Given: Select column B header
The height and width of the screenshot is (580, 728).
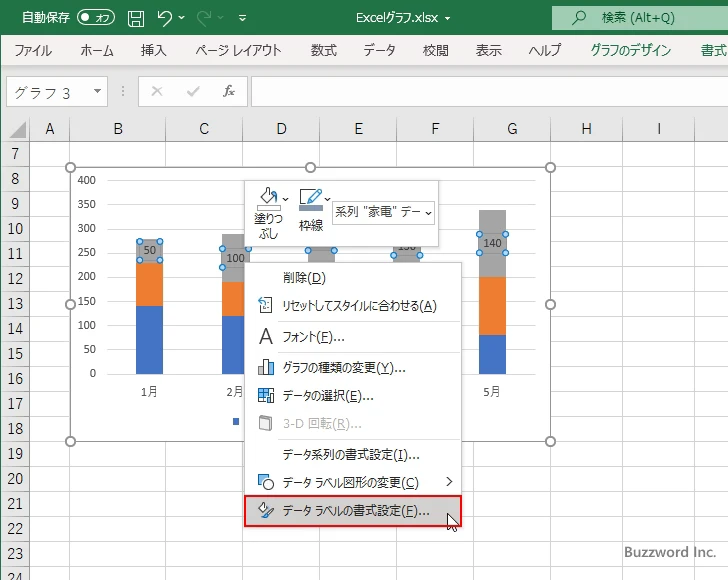Looking at the screenshot, I should (x=118, y=129).
